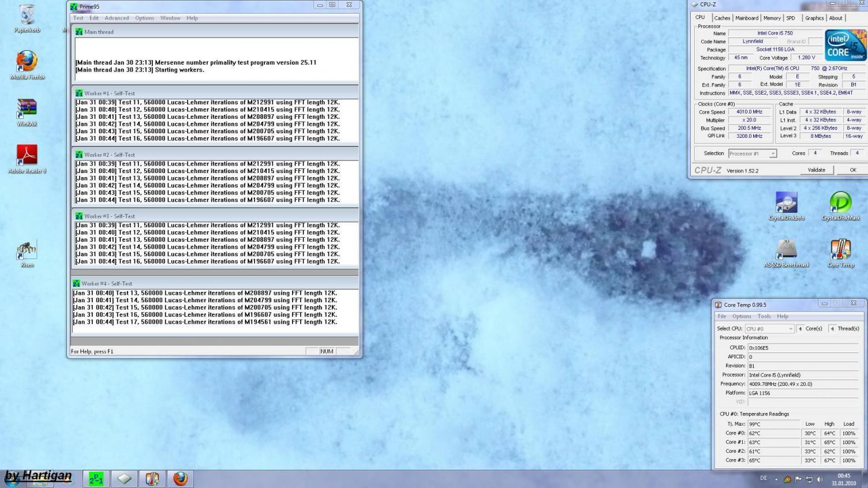
Task: Click the Worker #4 Test 17 log line
Action: pos(205,322)
